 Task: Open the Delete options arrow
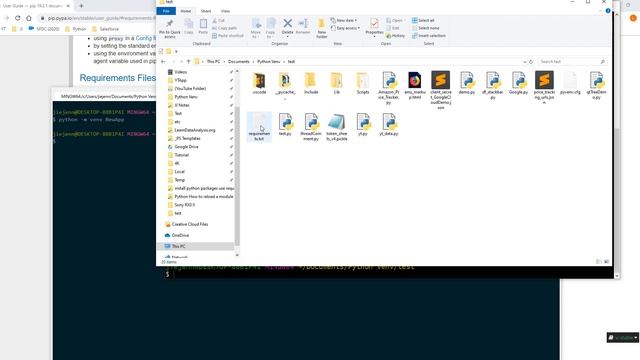287,37
